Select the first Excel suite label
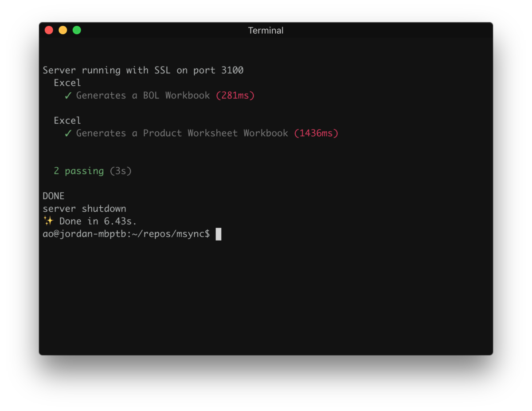The image size is (532, 411). pyautogui.click(x=67, y=83)
